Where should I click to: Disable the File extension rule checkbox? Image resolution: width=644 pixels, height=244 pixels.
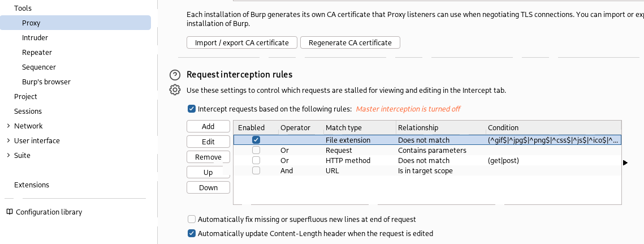(256, 140)
